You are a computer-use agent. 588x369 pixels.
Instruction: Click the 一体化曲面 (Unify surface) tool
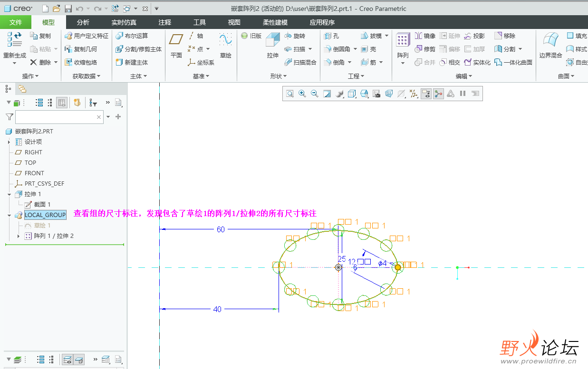513,62
